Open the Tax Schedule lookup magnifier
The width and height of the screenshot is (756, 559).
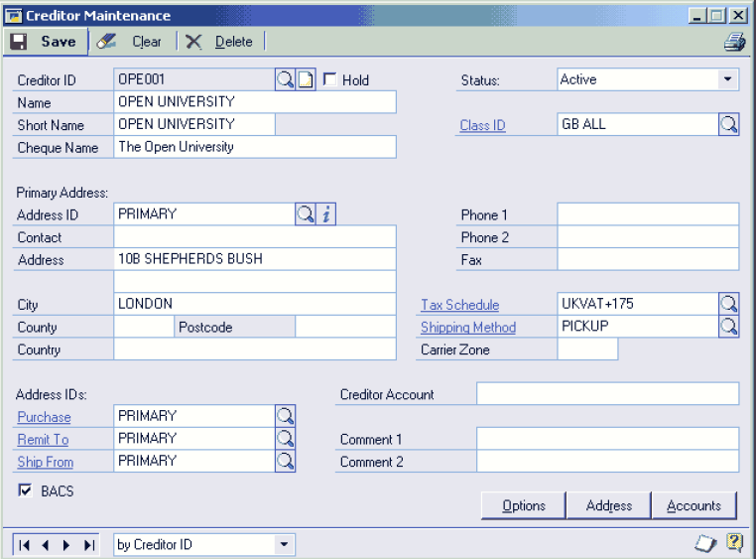[x=728, y=304]
